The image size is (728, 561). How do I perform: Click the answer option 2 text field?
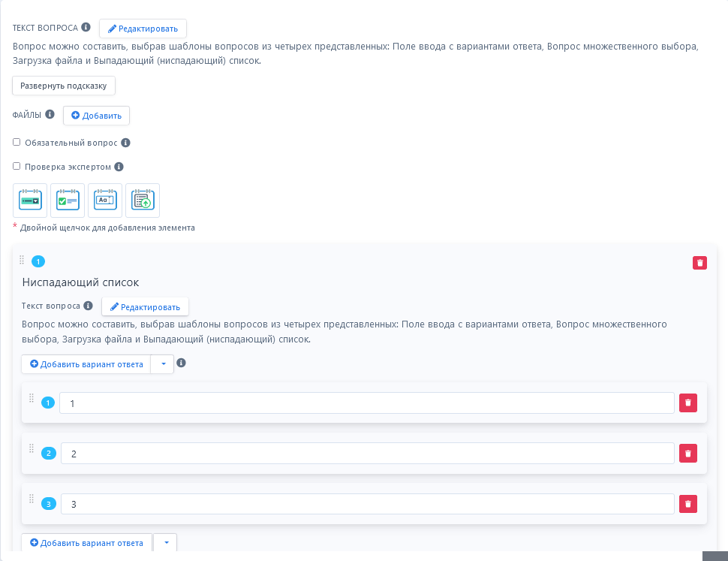[367, 454]
